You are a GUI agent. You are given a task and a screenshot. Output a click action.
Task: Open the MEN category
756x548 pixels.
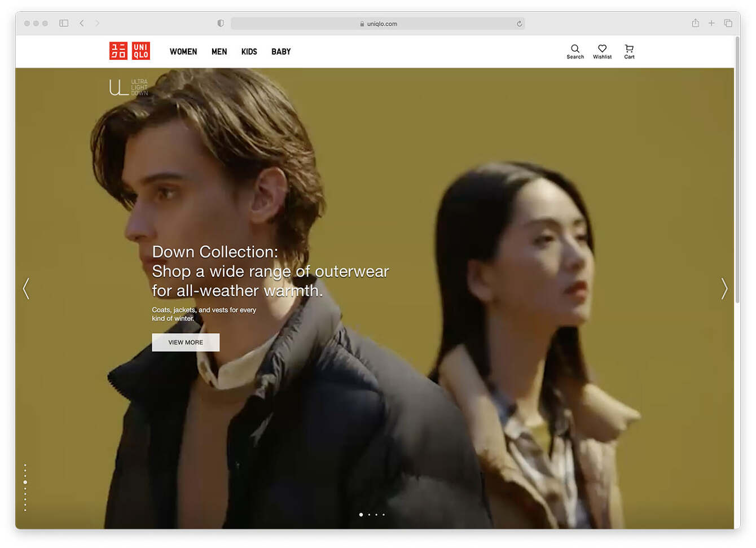[219, 51]
